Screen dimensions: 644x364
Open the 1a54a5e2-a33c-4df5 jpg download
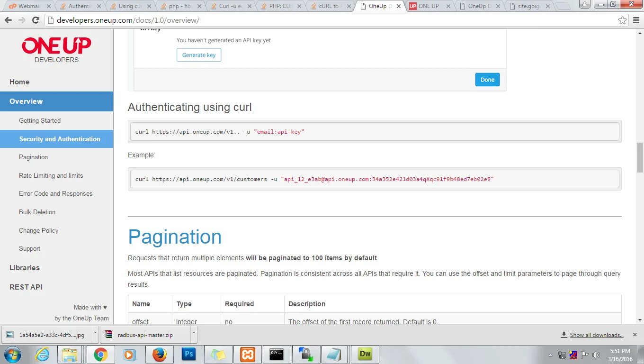click(x=46, y=335)
